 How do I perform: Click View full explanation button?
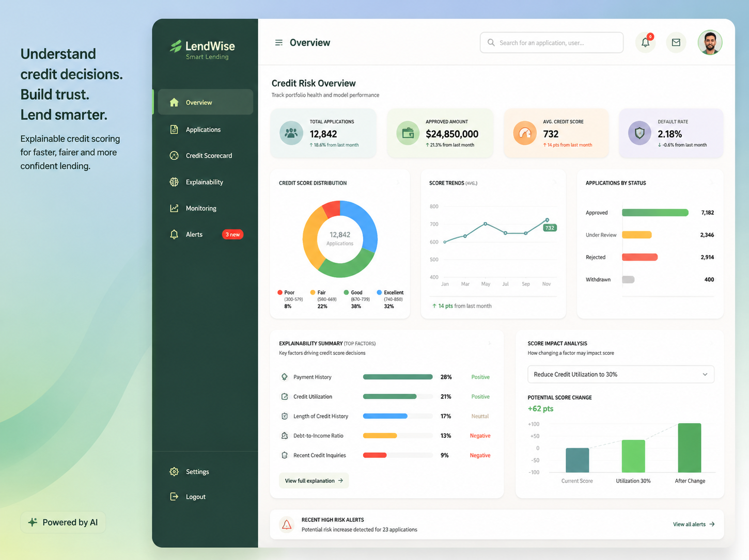314,481
